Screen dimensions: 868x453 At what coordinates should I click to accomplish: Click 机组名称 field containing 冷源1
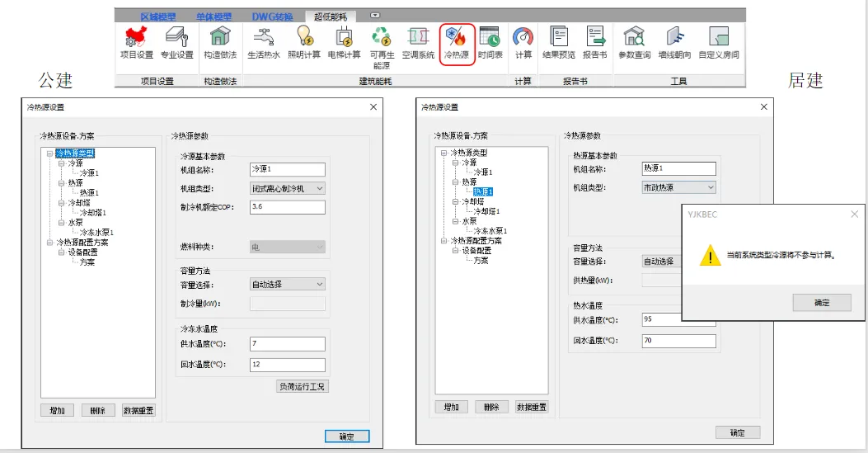[288, 169]
